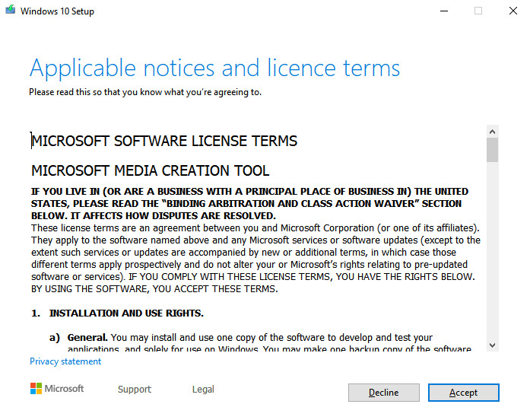
Task: Click the Windows 10 Setup title icon
Action: (x=11, y=9)
